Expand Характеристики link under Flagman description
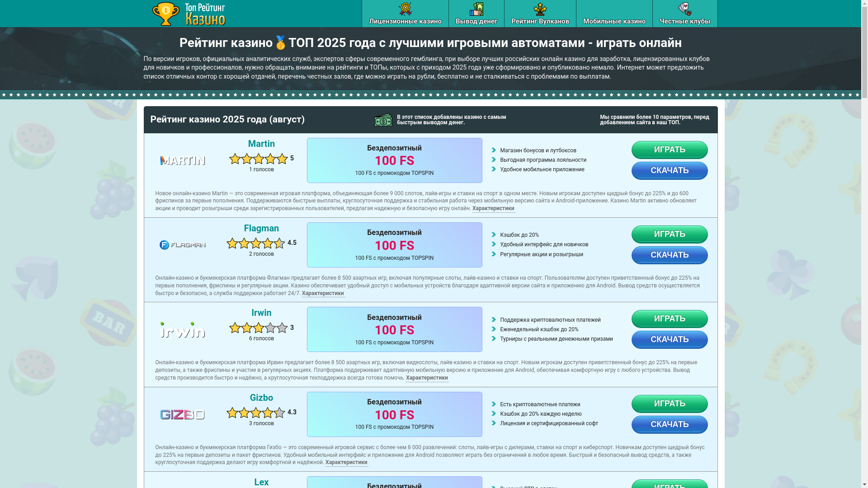The width and height of the screenshot is (868, 488). click(323, 294)
